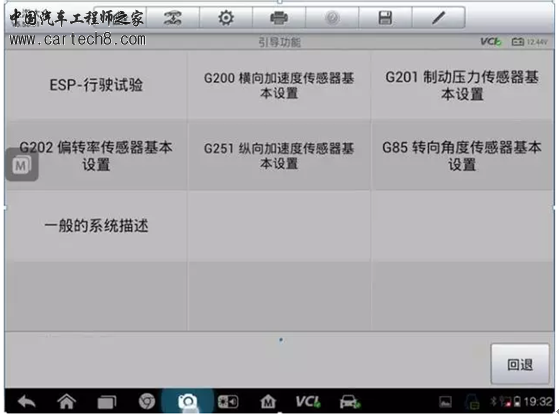Click the pencil edit icon in toolbar
Viewport: 559px width, 417px height.
(439, 18)
